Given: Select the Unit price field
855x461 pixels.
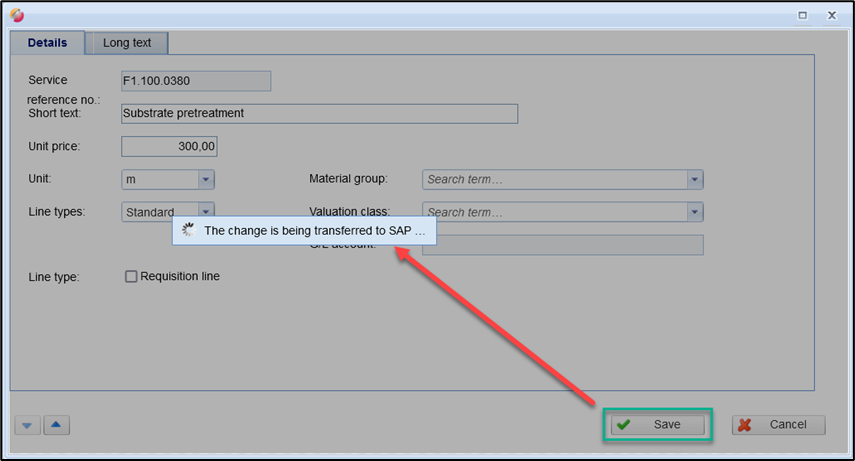Looking at the screenshot, I should (169, 147).
